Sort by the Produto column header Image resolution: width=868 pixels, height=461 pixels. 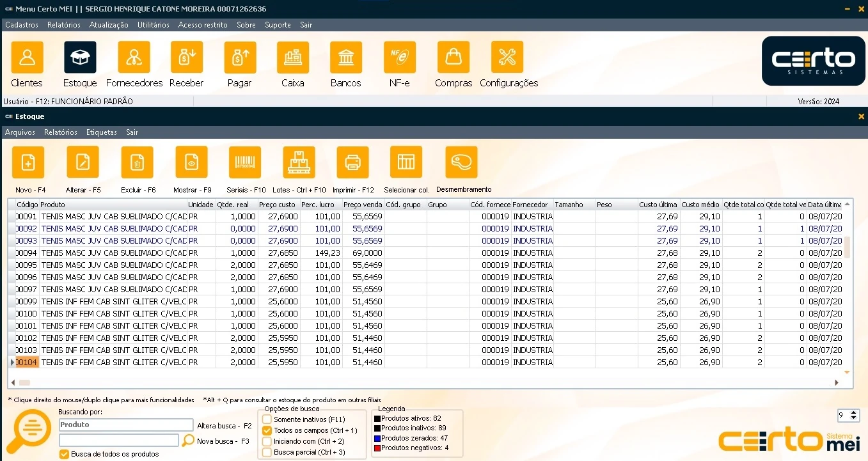tap(113, 205)
